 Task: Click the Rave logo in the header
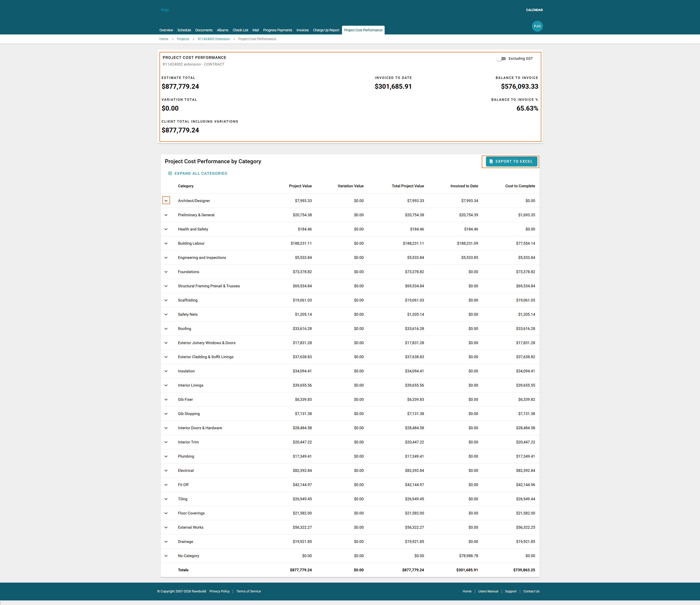pyautogui.click(x=165, y=10)
